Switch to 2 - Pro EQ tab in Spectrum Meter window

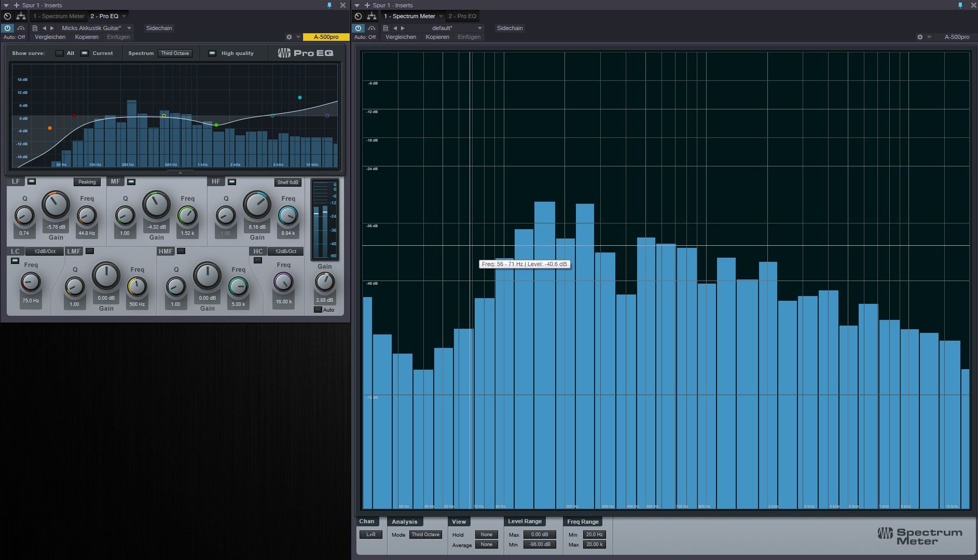462,16
